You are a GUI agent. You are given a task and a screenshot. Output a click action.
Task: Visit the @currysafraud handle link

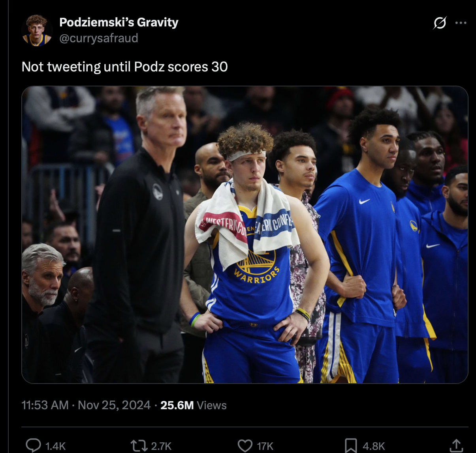pos(99,38)
